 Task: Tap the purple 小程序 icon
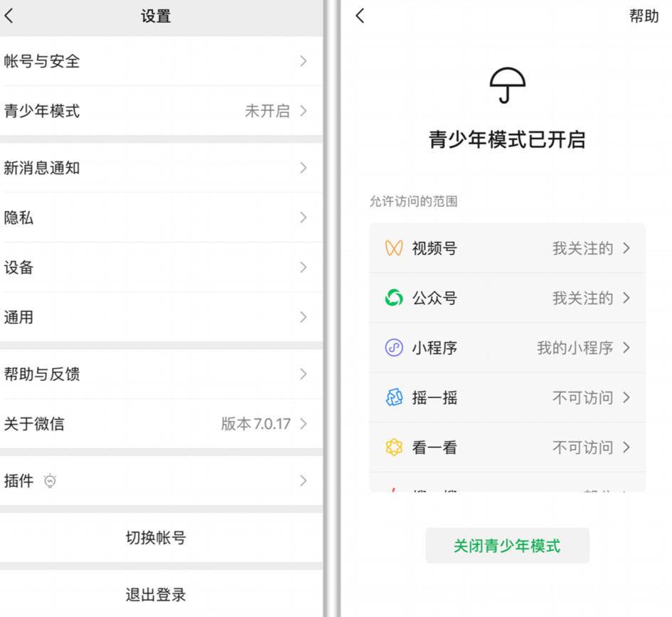click(394, 348)
